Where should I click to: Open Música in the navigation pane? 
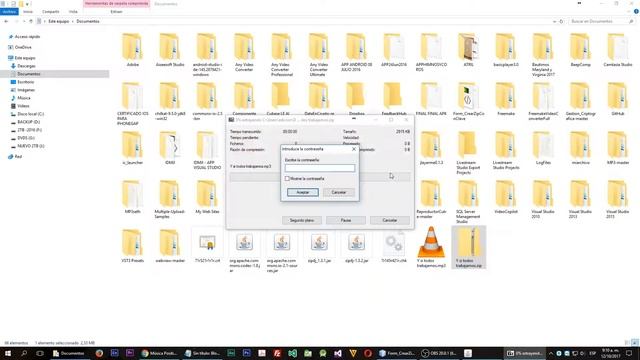[23, 98]
